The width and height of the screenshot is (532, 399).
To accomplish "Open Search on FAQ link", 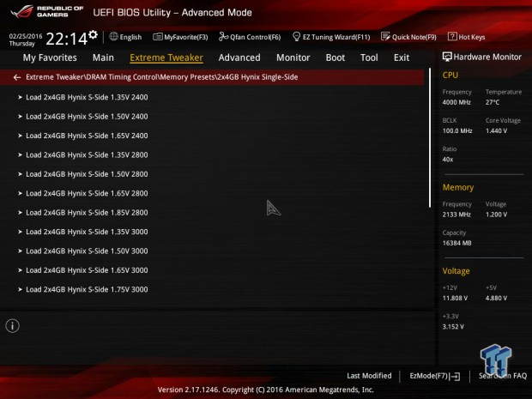I will (503, 376).
